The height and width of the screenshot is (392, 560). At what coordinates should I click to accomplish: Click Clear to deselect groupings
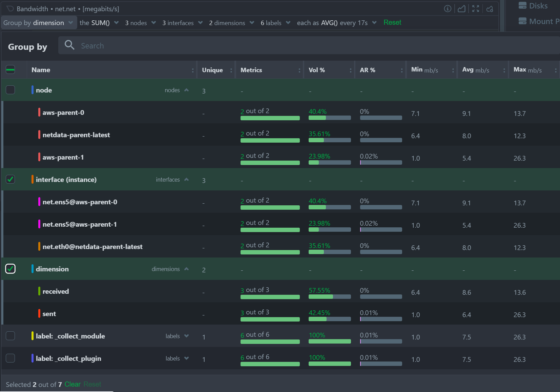pos(72,384)
